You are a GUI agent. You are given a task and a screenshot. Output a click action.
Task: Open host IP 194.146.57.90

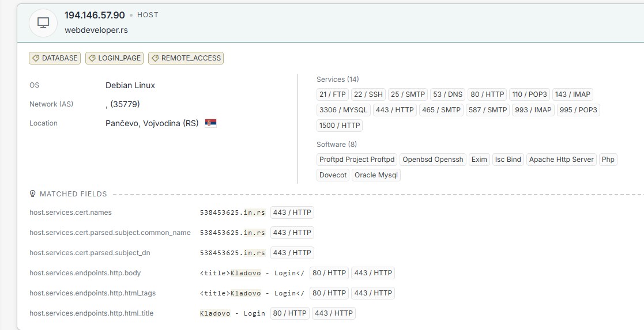click(95, 15)
